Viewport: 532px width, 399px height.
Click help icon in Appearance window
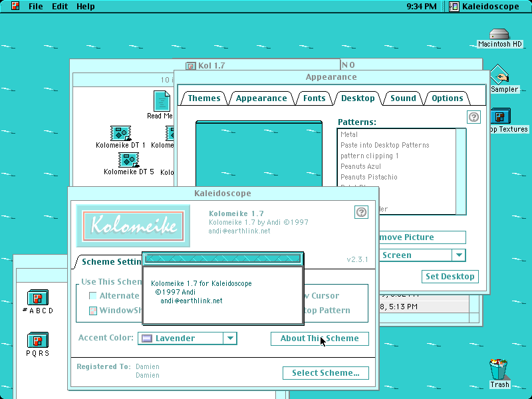click(x=473, y=117)
